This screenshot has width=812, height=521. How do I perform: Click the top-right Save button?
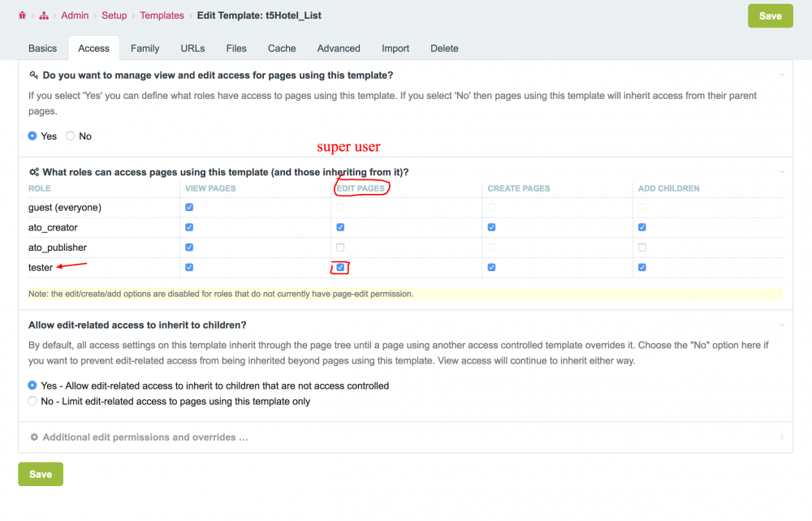click(x=770, y=16)
